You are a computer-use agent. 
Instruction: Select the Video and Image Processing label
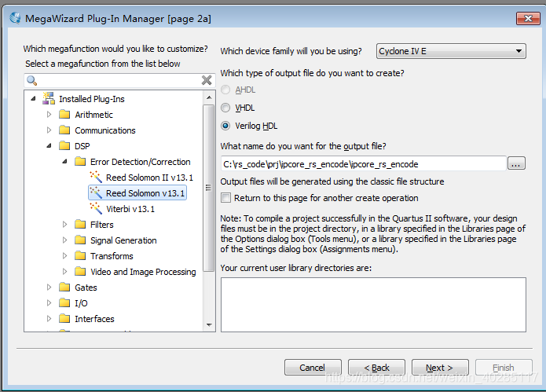[143, 272]
